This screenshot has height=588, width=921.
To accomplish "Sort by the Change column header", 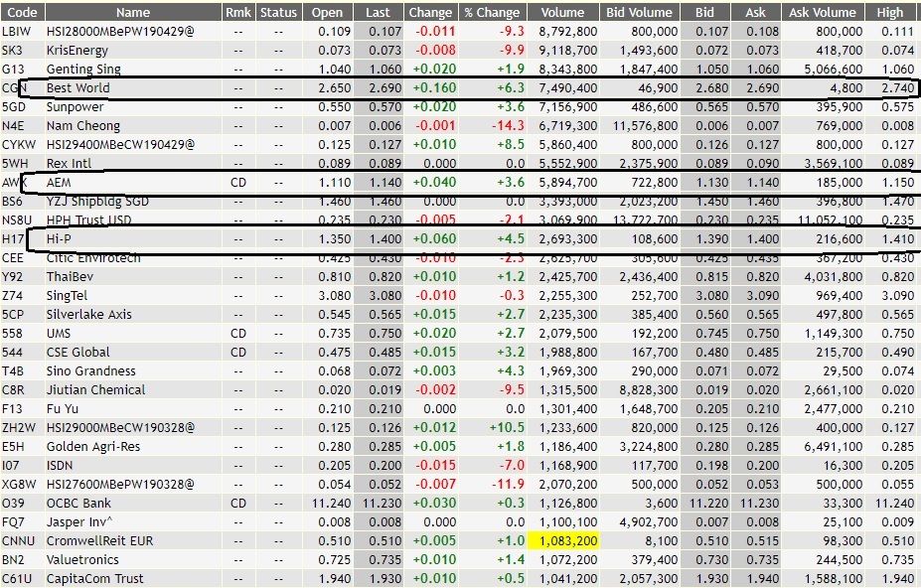I will click(x=430, y=12).
